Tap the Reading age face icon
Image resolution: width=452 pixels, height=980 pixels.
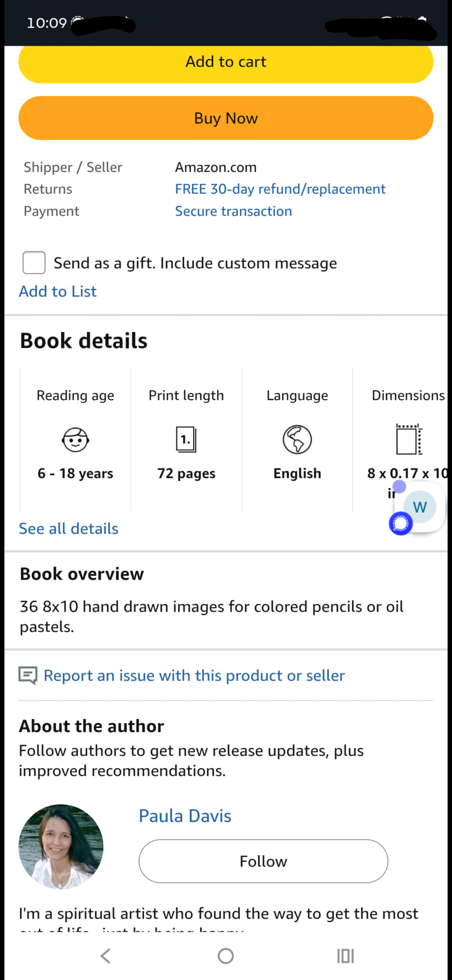point(75,439)
